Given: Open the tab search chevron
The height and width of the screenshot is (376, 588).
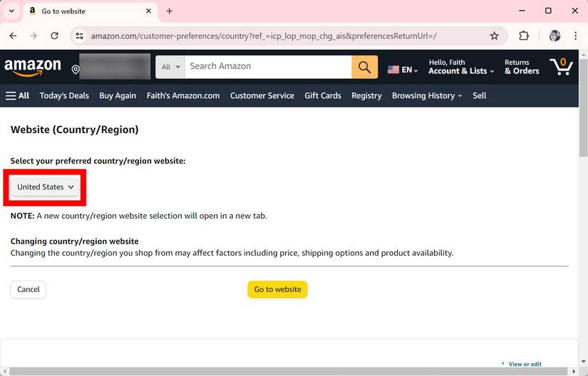Looking at the screenshot, I should point(11,11).
